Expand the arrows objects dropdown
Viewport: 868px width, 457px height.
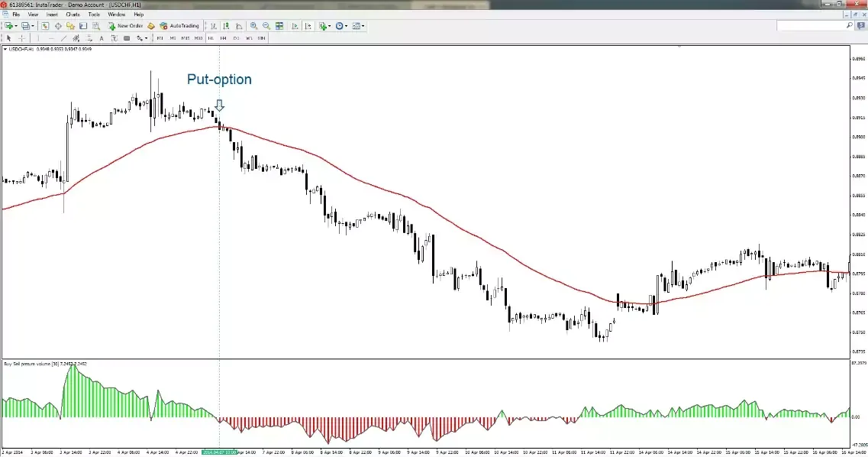(x=146, y=38)
